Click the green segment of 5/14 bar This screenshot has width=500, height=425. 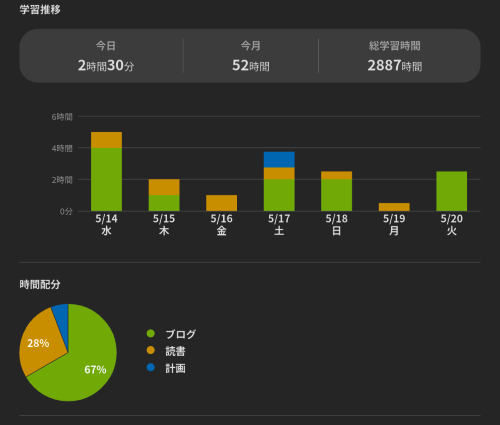pyautogui.click(x=106, y=179)
